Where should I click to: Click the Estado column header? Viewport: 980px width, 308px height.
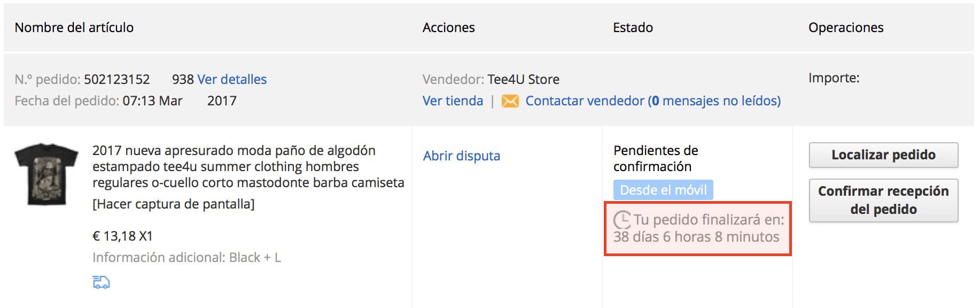[x=633, y=28]
